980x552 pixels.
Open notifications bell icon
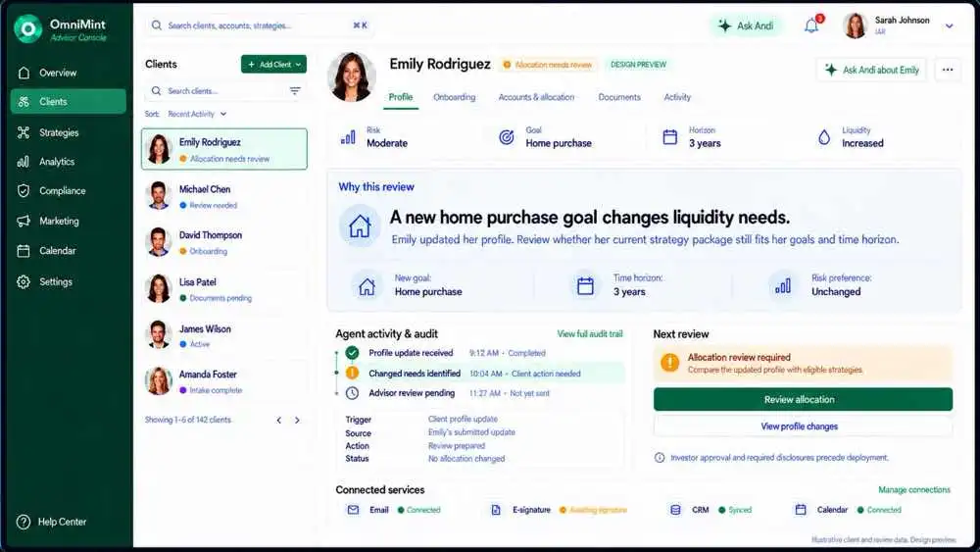tap(811, 25)
